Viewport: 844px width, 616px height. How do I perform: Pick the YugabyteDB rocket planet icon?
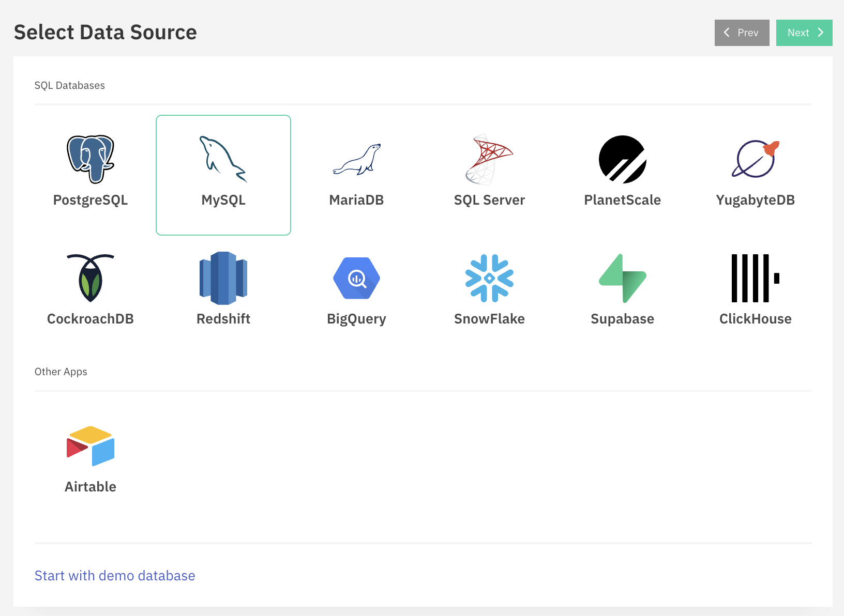click(x=756, y=159)
